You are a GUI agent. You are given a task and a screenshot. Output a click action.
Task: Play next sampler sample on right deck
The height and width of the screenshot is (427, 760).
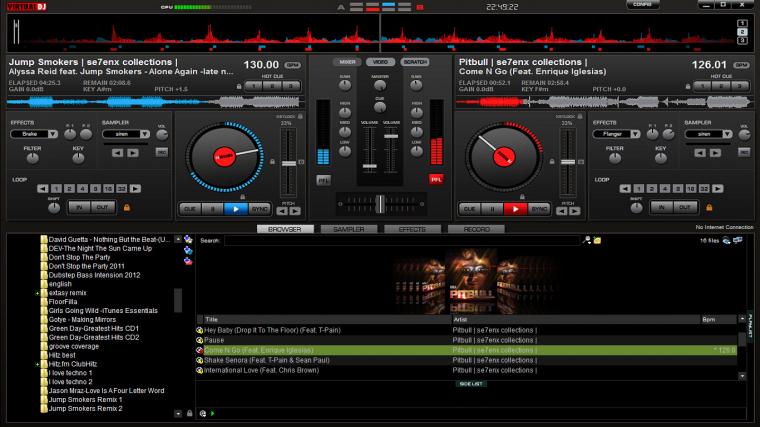[x=715, y=153]
